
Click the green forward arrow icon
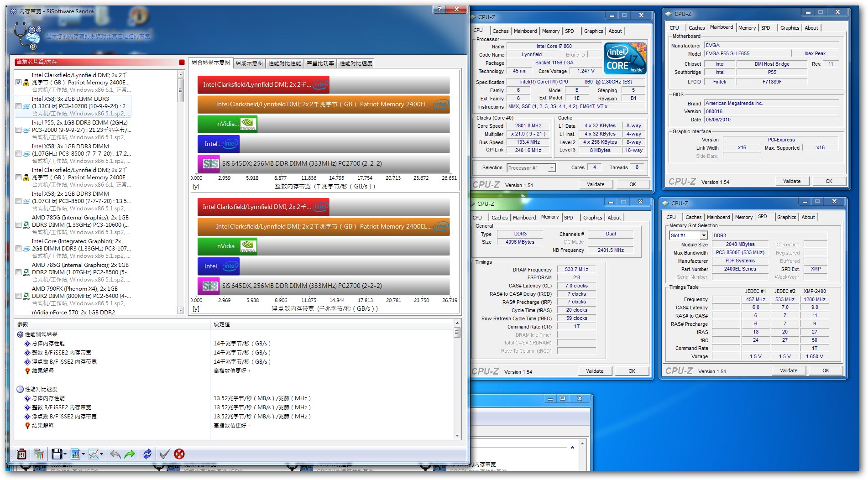tap(130, 454)
